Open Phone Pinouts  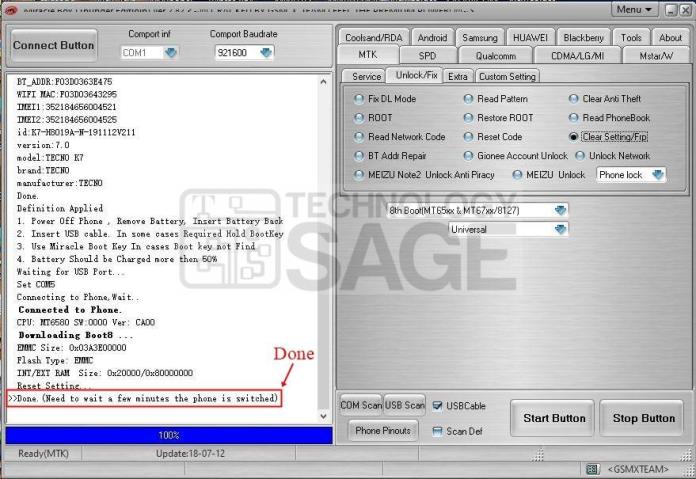(x=383, y=431)
